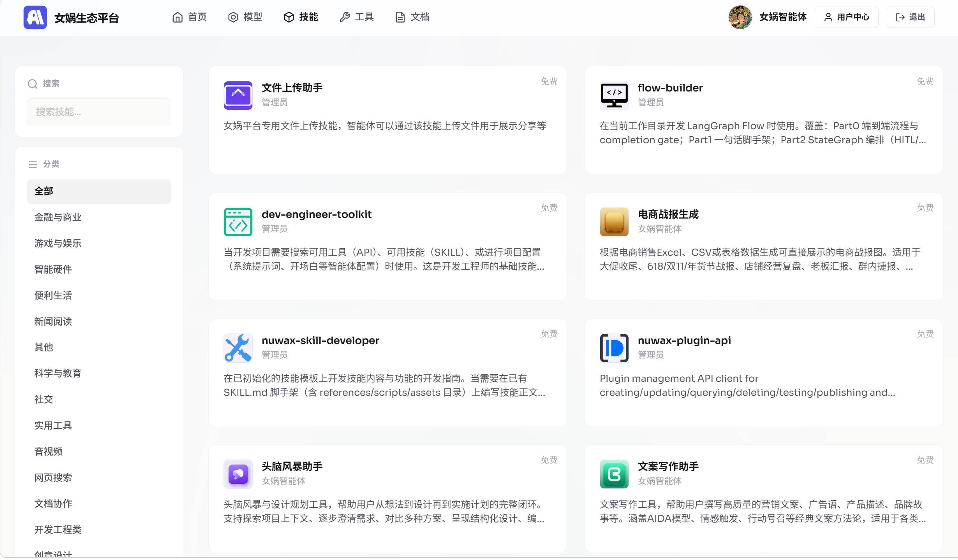The height and width of the screenshot is (560, 958).
Task: Click the 文案写作助手 green icon
Action: tap(614, 474)
